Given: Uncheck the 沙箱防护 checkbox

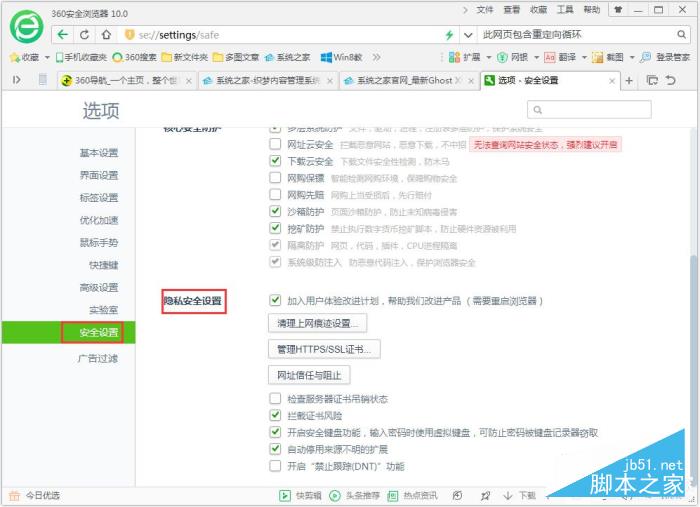Looking at the screenshot, I should pyautogui.click(x=275, y=211).
